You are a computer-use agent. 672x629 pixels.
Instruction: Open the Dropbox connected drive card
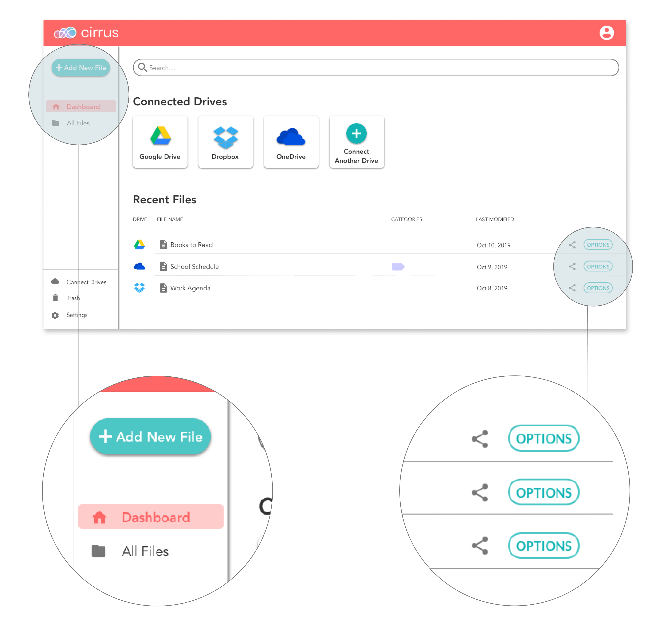(x=225, y=142)
